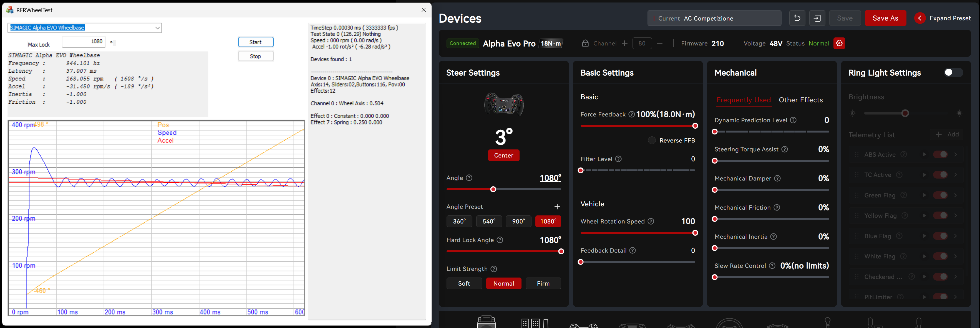Add an angle preset with the plus icon
This screenshot has height=328, width=980.
(x=557, y=207)
